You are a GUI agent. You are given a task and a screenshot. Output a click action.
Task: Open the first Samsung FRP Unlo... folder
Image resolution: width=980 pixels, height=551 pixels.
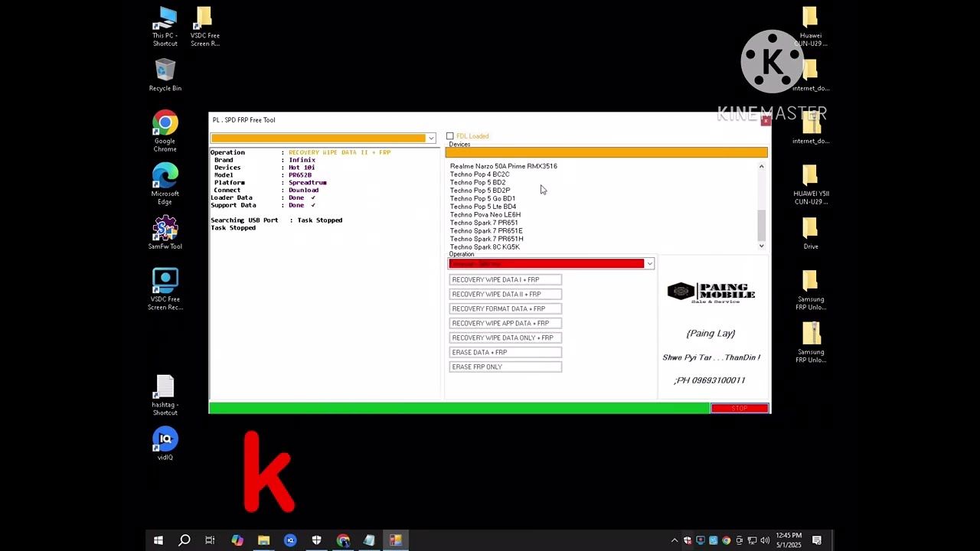pos(811,290)
